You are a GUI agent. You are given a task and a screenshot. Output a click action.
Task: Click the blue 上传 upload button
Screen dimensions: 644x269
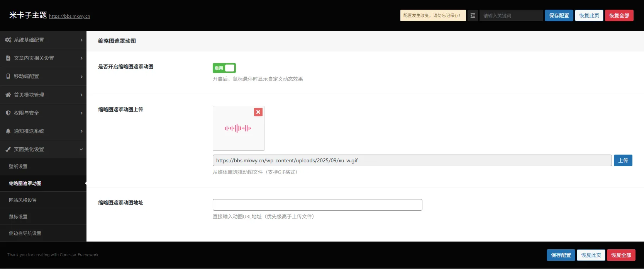623,160
